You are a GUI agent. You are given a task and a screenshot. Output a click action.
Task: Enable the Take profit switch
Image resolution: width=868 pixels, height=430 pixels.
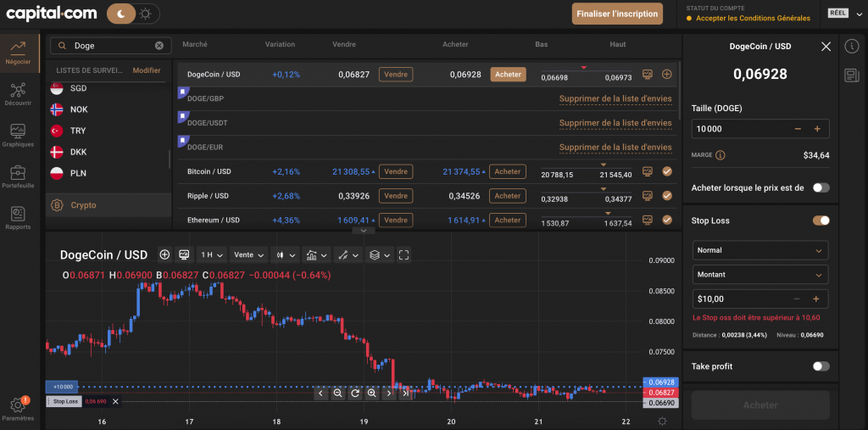(x=821, y=366)
